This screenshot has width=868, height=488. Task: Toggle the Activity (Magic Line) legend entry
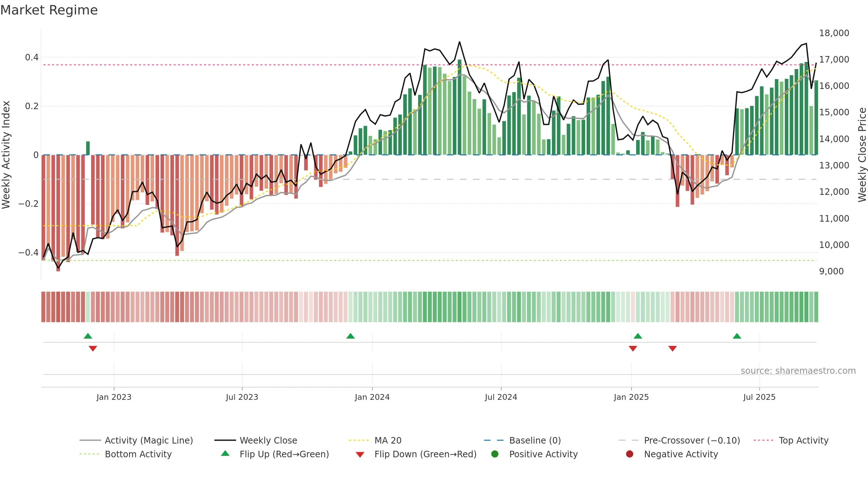(136, 440)
